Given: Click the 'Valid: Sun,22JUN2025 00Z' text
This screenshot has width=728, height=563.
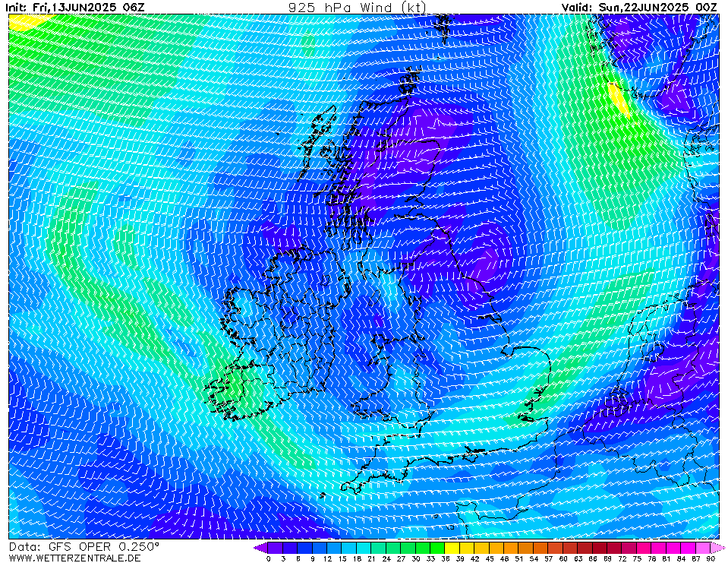Looking at the screenshot, I should [x=639, y=8].
